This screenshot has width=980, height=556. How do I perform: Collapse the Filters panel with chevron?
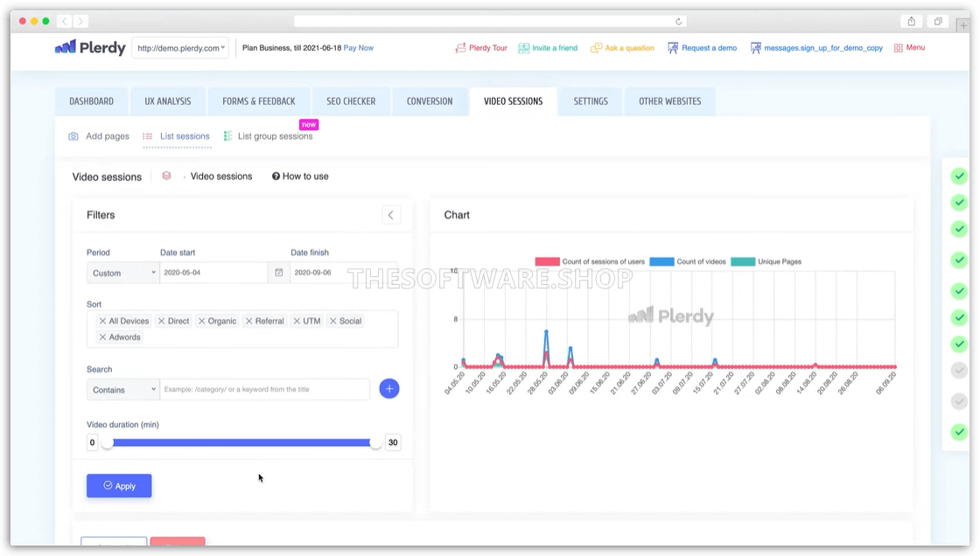coord(391,215)
